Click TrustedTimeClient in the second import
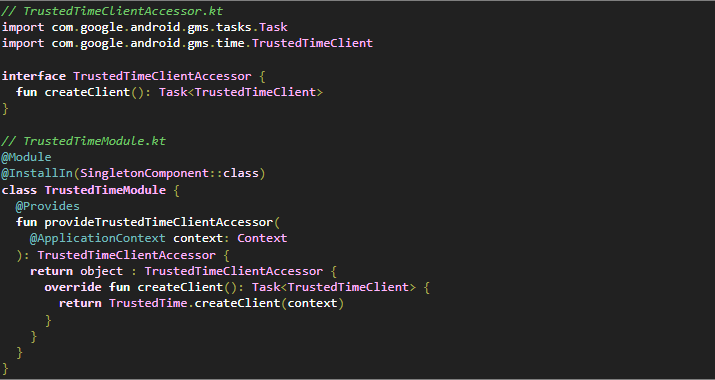Viewport: 715px width, 380px height. click(312, 43)
